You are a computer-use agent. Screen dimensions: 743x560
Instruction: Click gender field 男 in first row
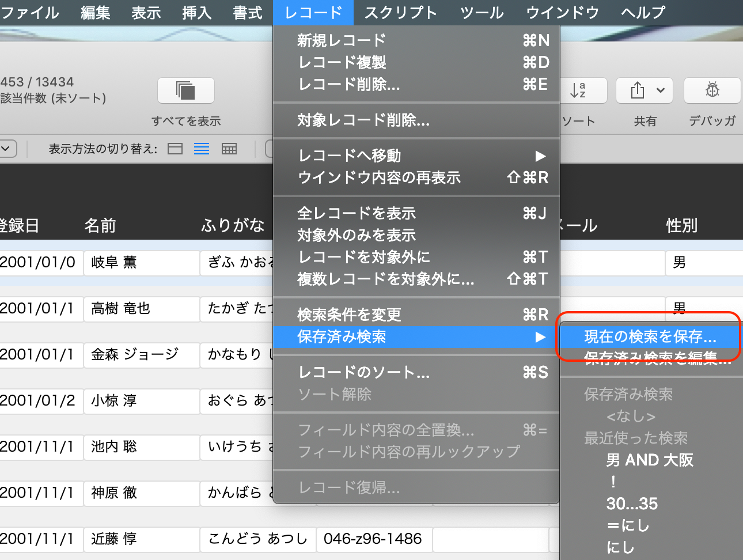[x=704, y=263]
